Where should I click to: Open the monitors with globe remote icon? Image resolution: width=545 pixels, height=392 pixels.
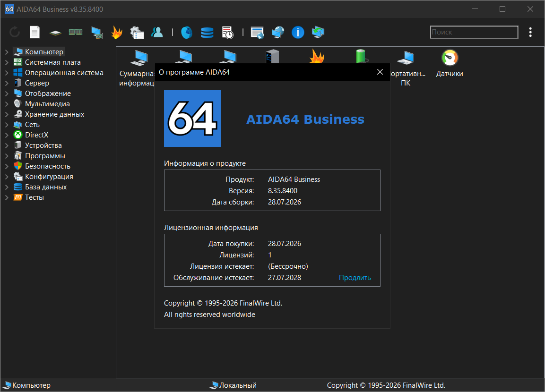point(278,32)
